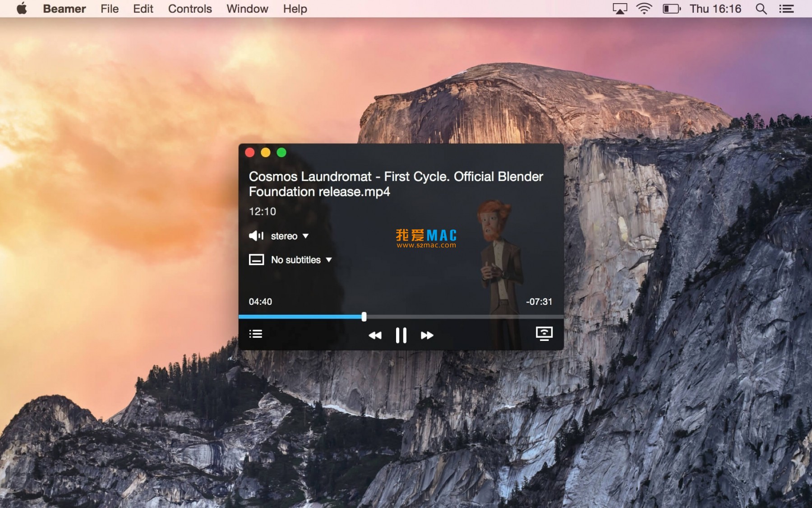The width and height of the screenshot is (812, 508).
Task: Click the fast-forward control
Action: pos(426,335)
